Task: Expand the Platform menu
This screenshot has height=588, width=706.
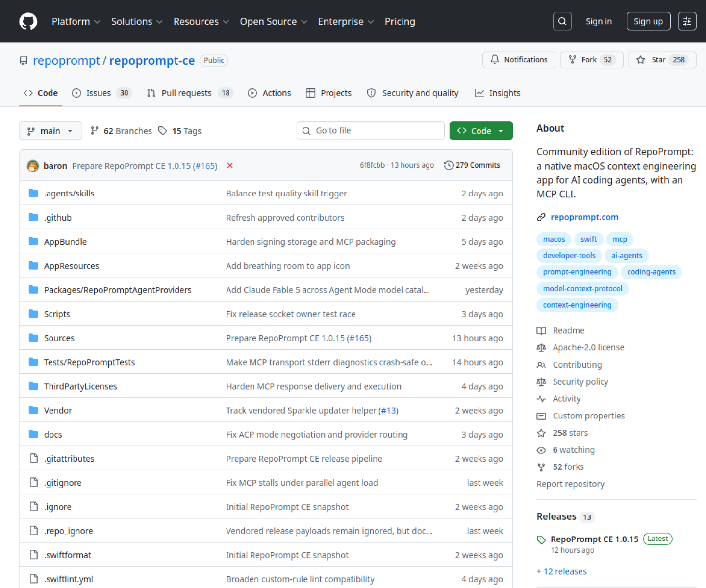Action: pyautogui.click(x=76, y=21)
